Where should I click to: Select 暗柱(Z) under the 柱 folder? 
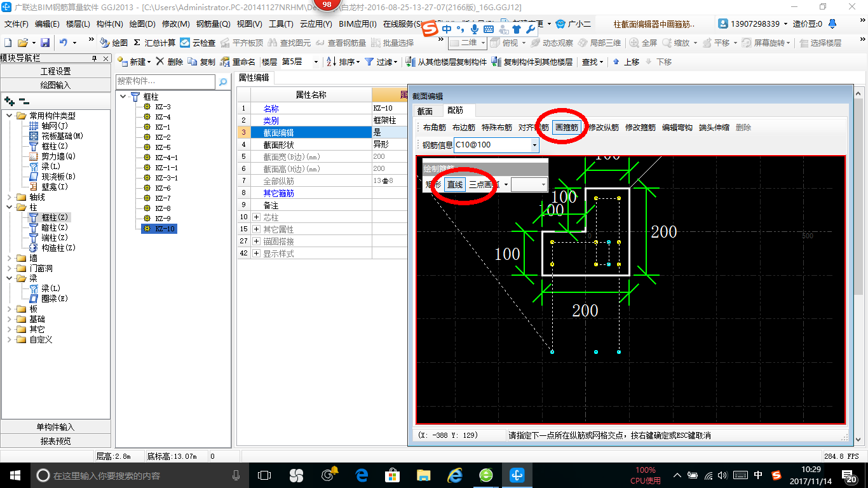pyautogui.click(x=48, y=227)
